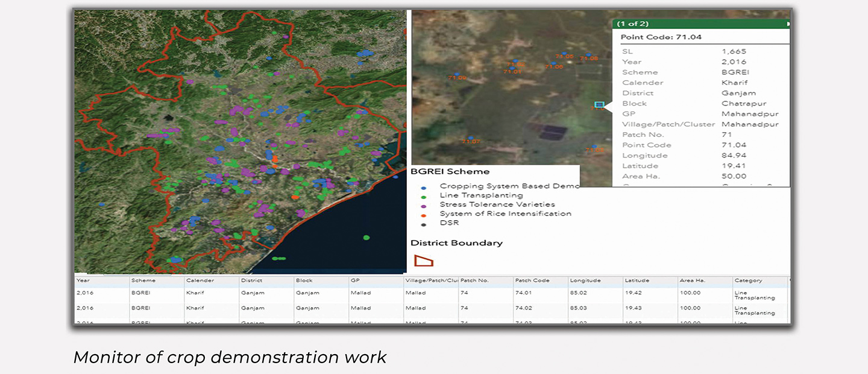The width and height of the screenshot is (868, 374).
Task: Click the dark DSR legend dot
Action: point(424,224)
